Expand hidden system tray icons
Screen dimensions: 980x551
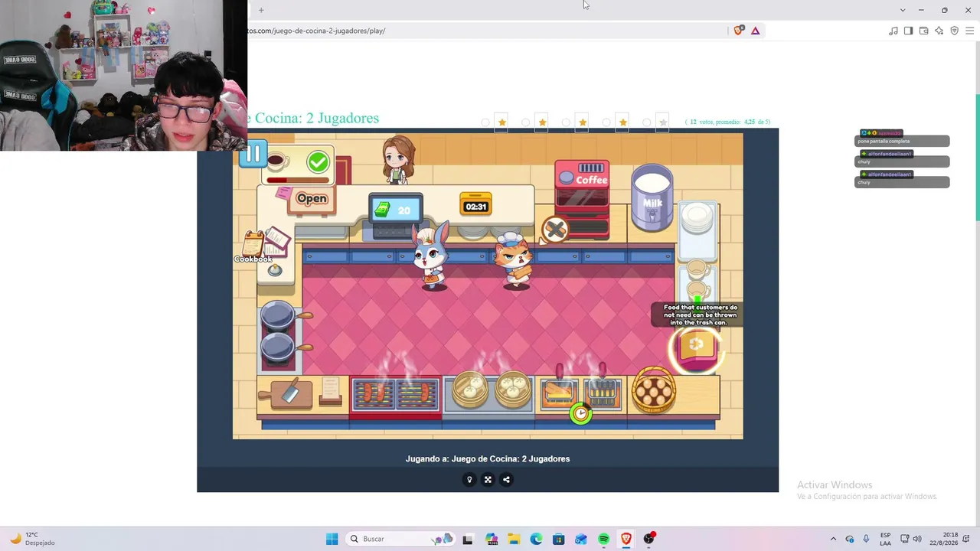click(x=833, y=539)
